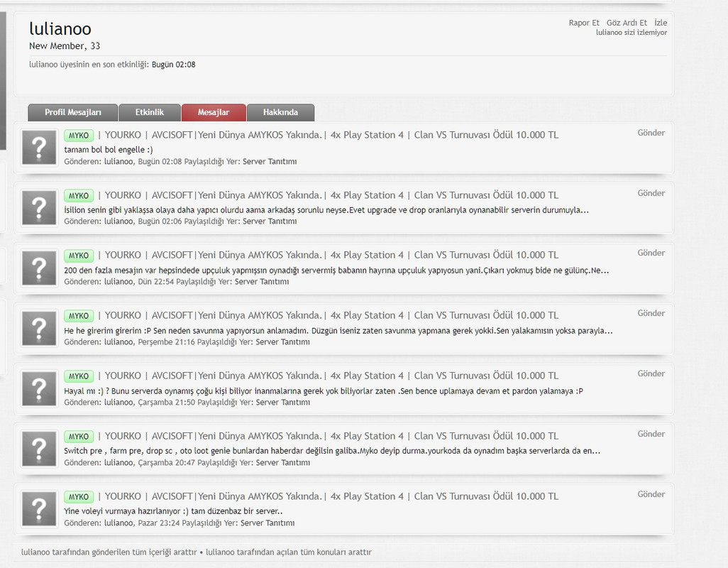Click Server Tanıtımı forum link on 02:06 post
Image resolution: width=728 pixels, height=568 pixels.
pyautogui.click(x=270, y=222)
